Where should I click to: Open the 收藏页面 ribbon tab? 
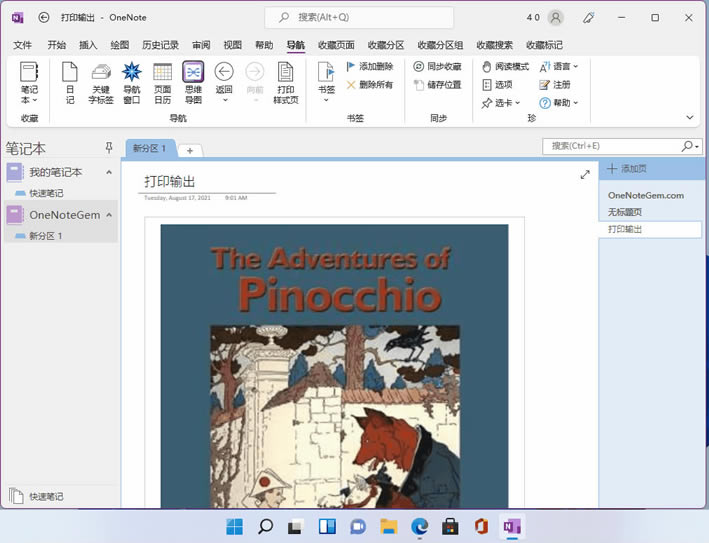[336, 45]
